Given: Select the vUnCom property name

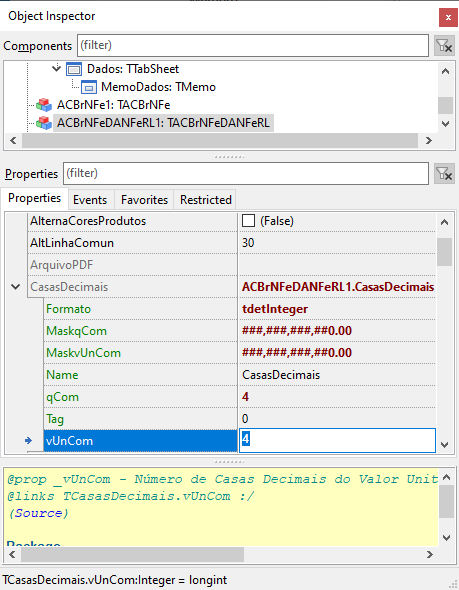Looking at the screenshot, I should tap(70, 441).
